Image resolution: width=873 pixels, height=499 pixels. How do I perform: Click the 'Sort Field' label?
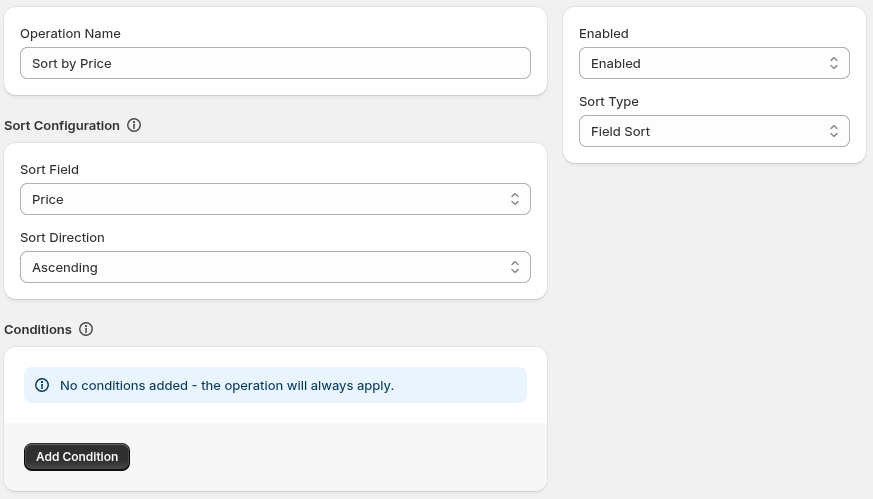[x=50, y=169]
